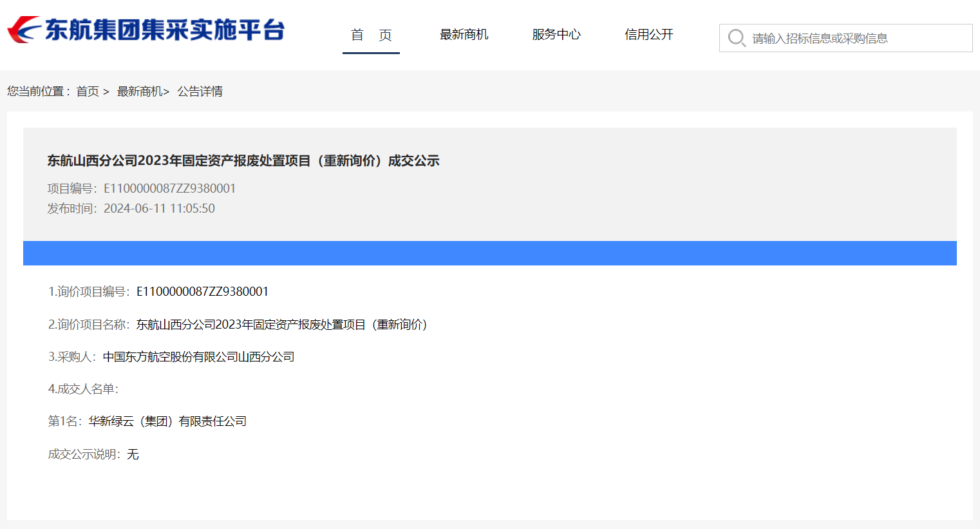This screenshot has height=529, width=980.
Task: Click the 成交公示说明: 无 line
Action: tap(93, 454)
